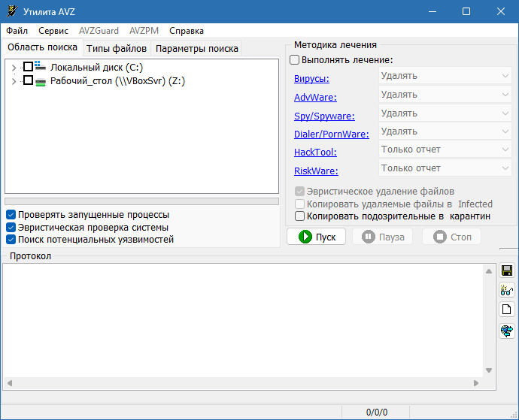
Task: Enable Копировать подозрительные в карантин
Action: [299, 216]
